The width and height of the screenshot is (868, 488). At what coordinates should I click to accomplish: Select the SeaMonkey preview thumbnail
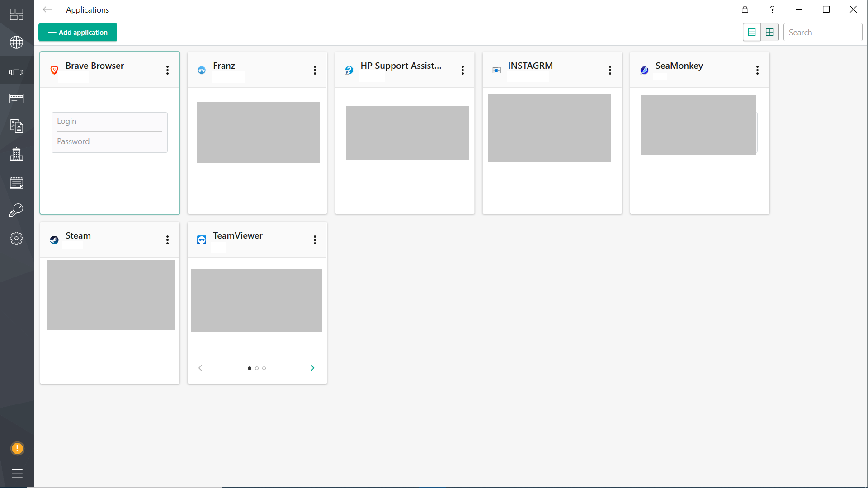698,125
